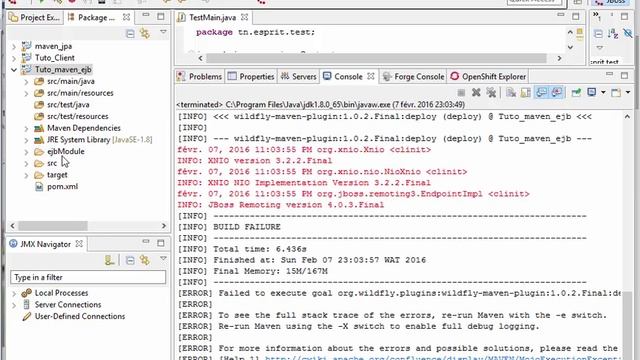Image resolution: width=640 pixels, height=360 pixels.
Task: Click the editor horizontal scrollbar thumb
Action: (x=376, y=58)
